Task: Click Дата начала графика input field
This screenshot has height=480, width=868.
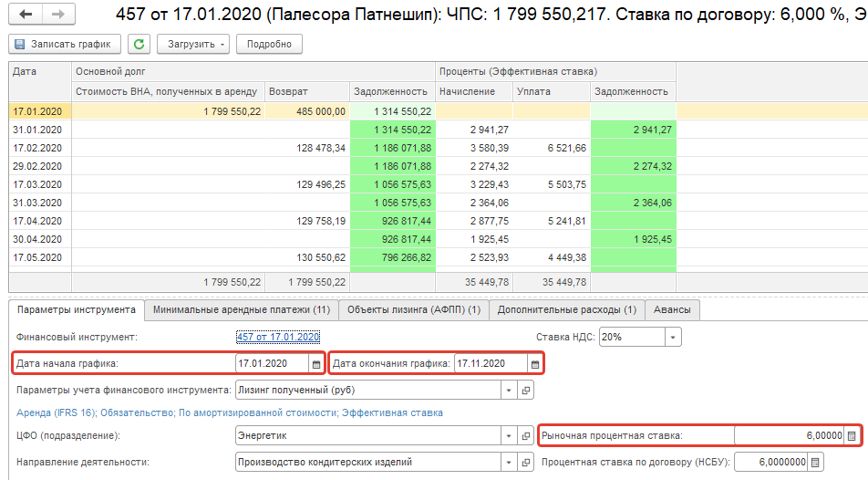Action: coord(273,364)
